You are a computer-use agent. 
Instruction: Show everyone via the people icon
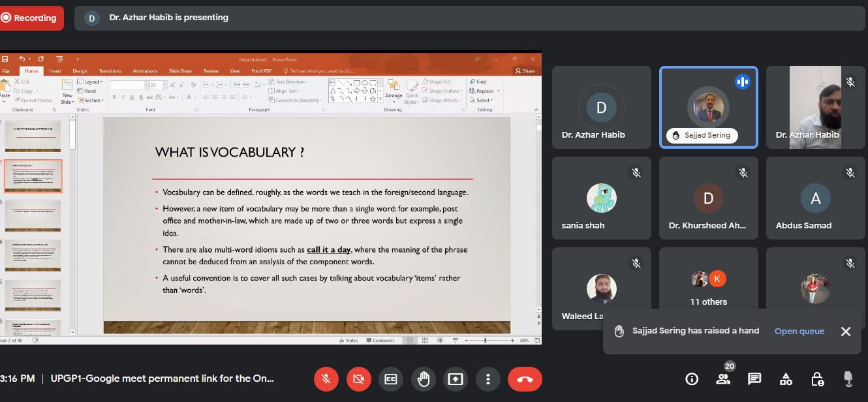coord(723,379)
